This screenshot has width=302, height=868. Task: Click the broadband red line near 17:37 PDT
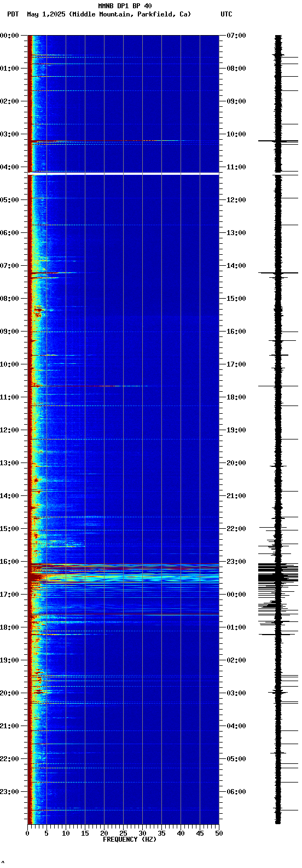click(x=123, y=614)
